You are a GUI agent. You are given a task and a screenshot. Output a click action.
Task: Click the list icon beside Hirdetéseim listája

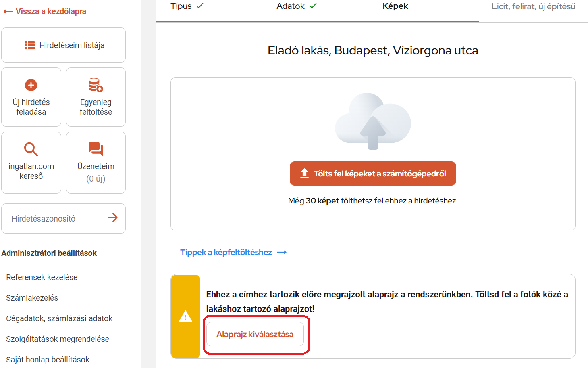coord(30,45)
